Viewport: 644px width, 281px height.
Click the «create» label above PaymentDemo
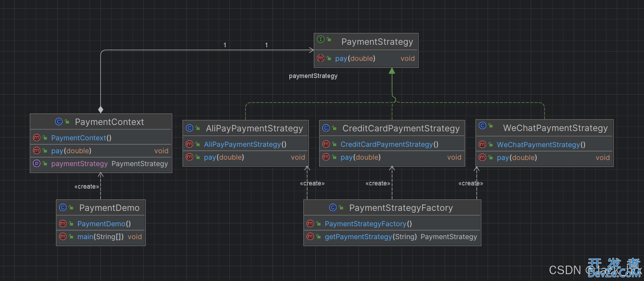[87, 186]
